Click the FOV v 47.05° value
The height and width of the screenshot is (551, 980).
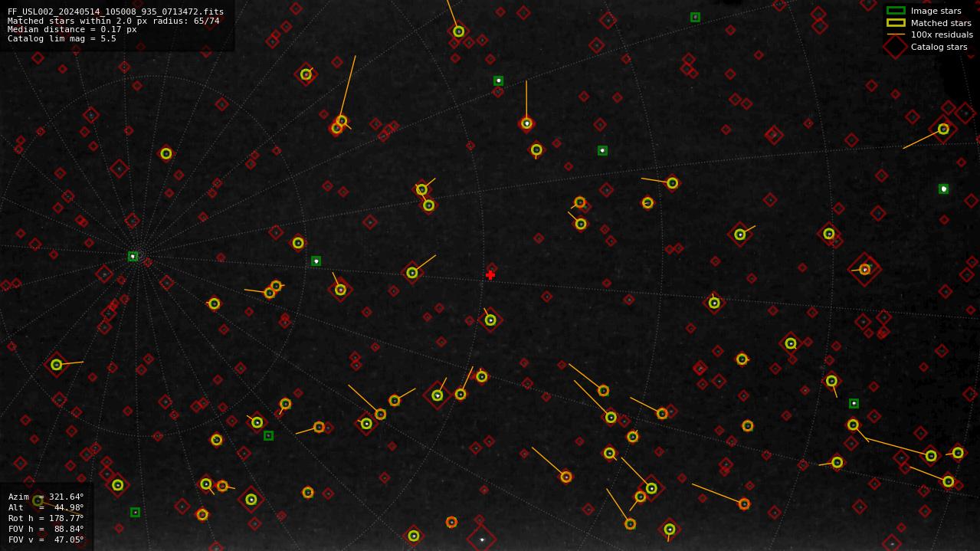coord(67,540)
